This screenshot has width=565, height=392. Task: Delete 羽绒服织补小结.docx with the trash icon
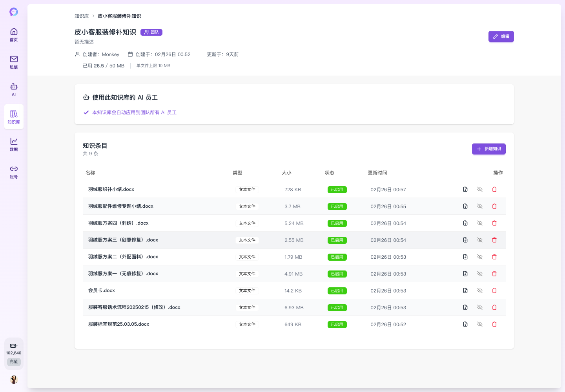(x=494, y=189)
